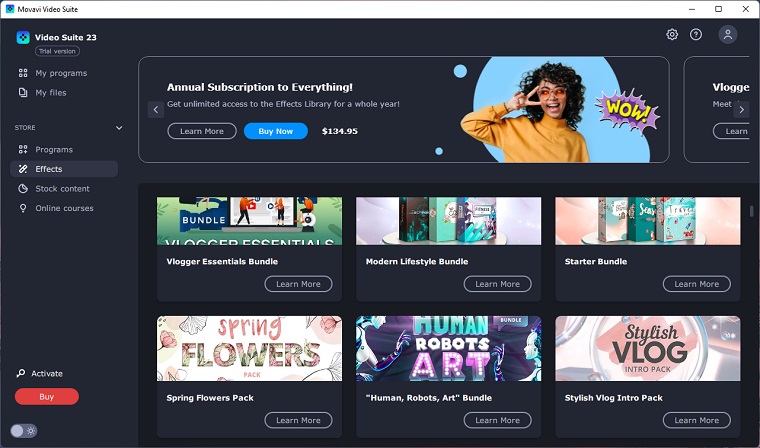760x448 pixels.
Task: Learn More about Vlogger Essentials Bundle
Action: click(x=299, y=284)
